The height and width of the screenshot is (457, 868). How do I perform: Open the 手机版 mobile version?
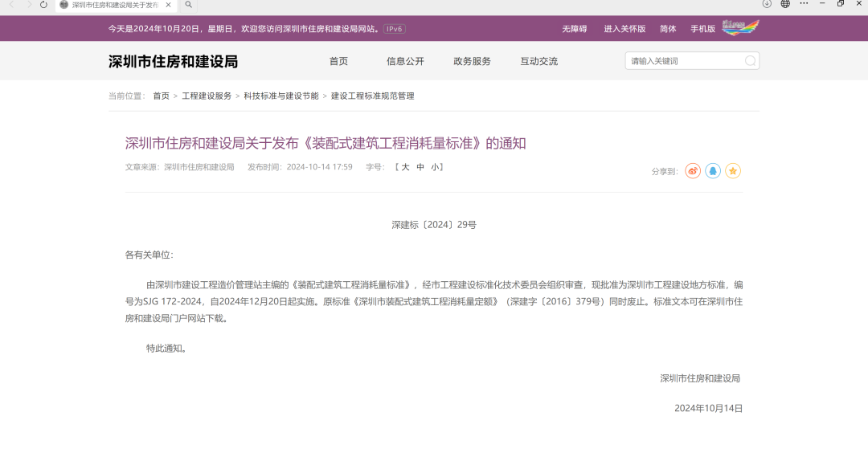click(x=702, y=29)
